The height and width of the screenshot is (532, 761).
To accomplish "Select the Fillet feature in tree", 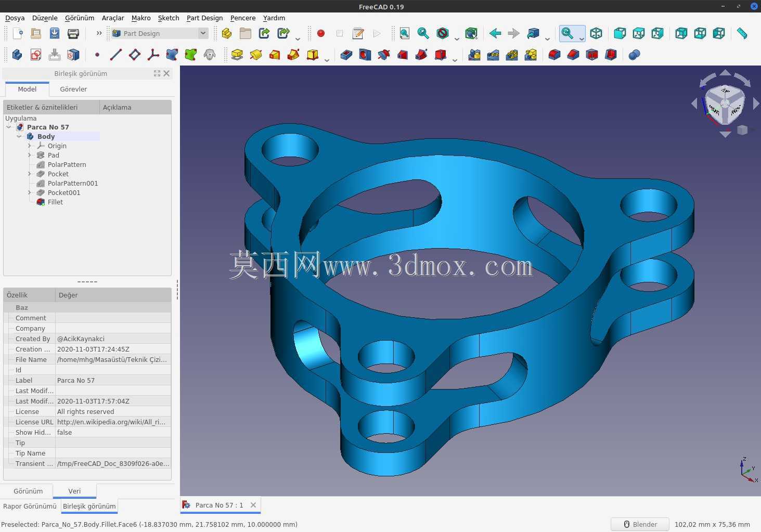I will (55, 202).
